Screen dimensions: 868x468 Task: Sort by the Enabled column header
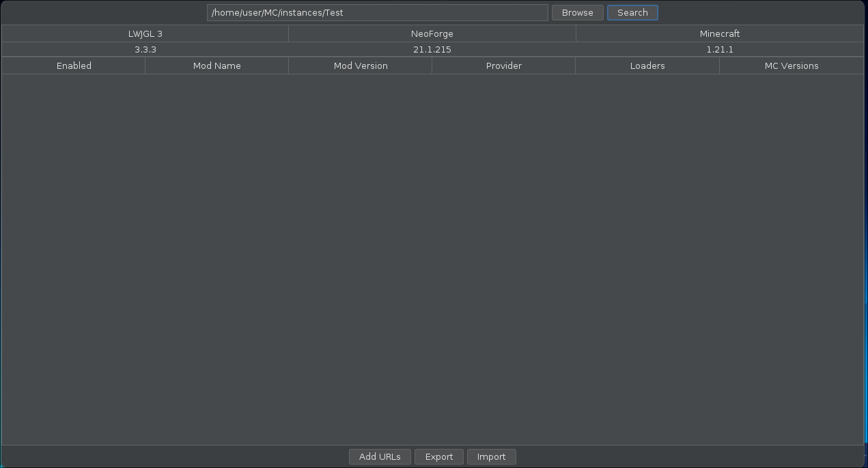[x=74, y=65]
